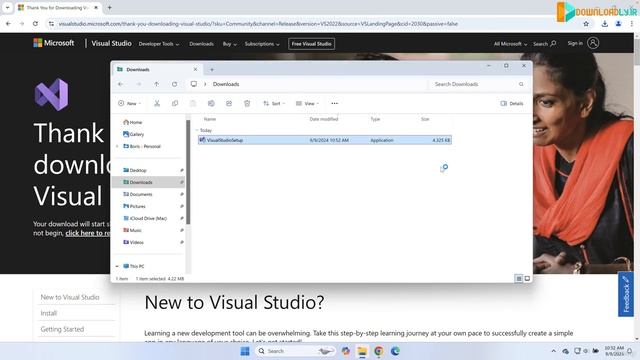Image resolution: width=640 pixels, height=360 pixels.
Task: Switch to large thumbnails view icon in status bar
Action: click(x=527, y=278)
